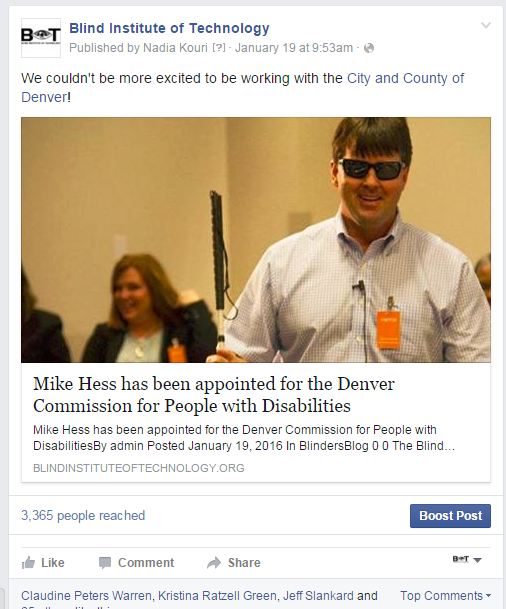Click the City and County of Denver link
506x609 pixels.
[243, 87]
